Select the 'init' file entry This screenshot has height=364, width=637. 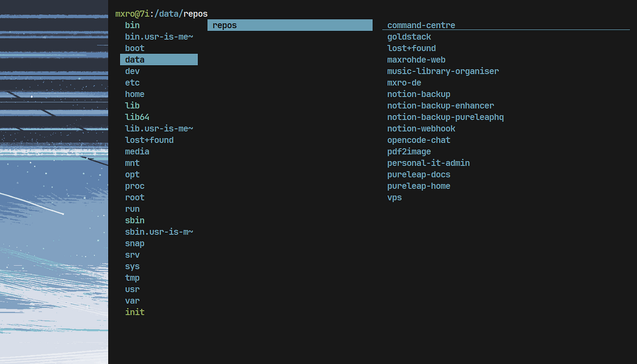click(x=135, y=312)
